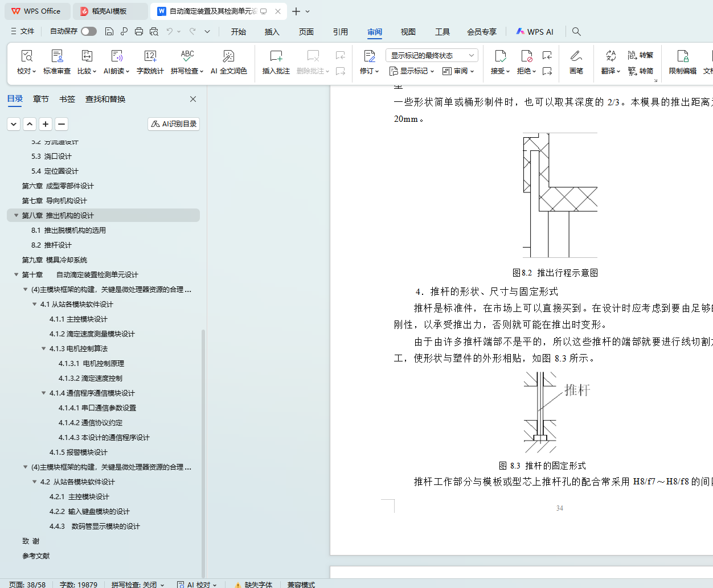Toggle 修订 track changes on
This screenshot has width=713, height=588.
click(369, 56)
